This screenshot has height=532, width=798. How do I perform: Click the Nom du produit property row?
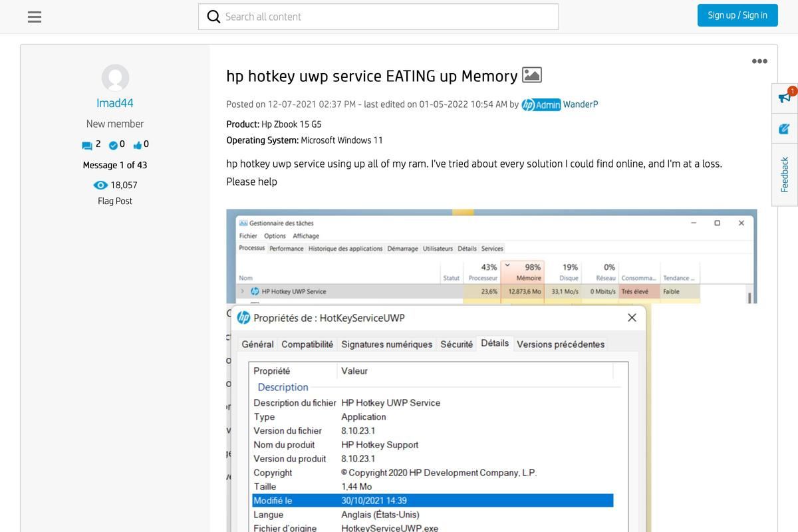pos(432,445)
